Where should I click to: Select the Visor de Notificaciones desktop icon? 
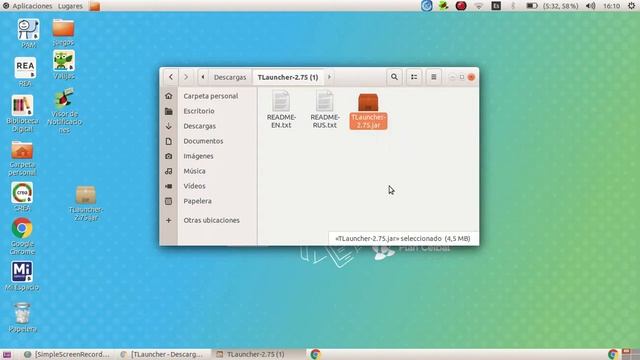pos(64,111)
